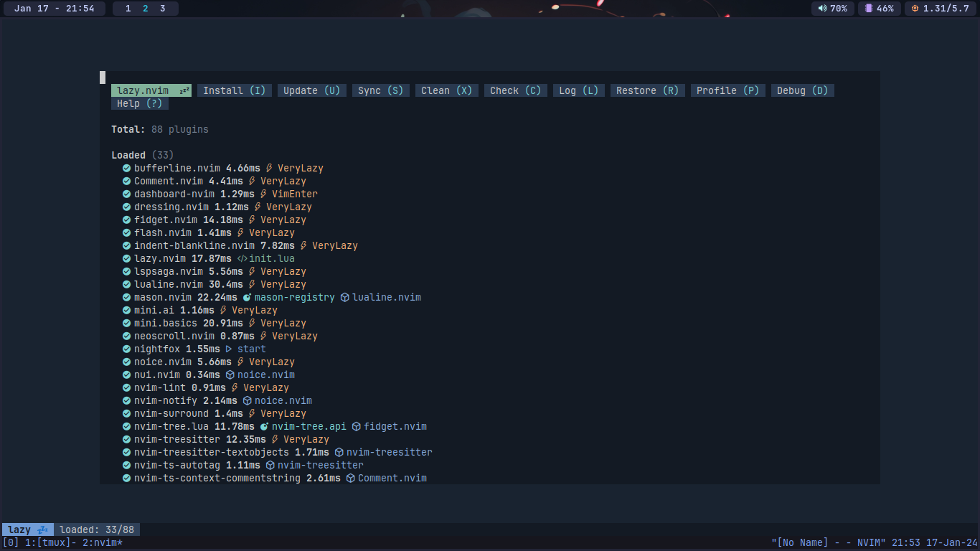Viewport: 980px width, 551px height.
Task: Select the nvim-lint plugin row
Action: (x=206, y=387)
